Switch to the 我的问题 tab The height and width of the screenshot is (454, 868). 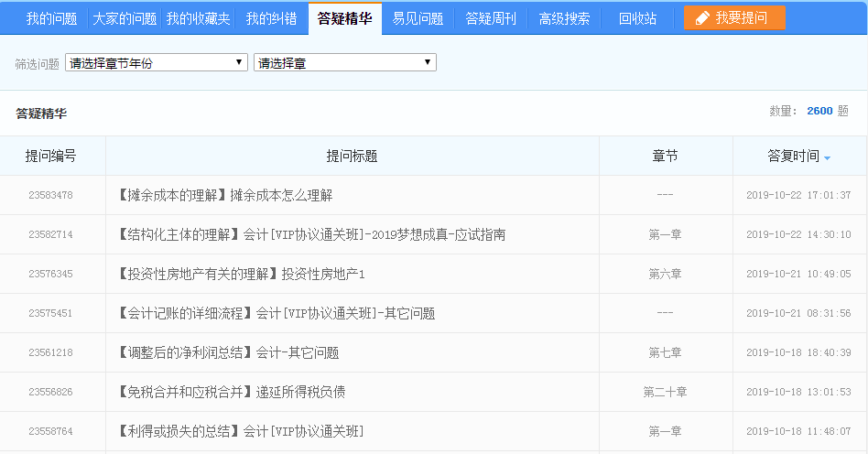(x=51, y=19)
